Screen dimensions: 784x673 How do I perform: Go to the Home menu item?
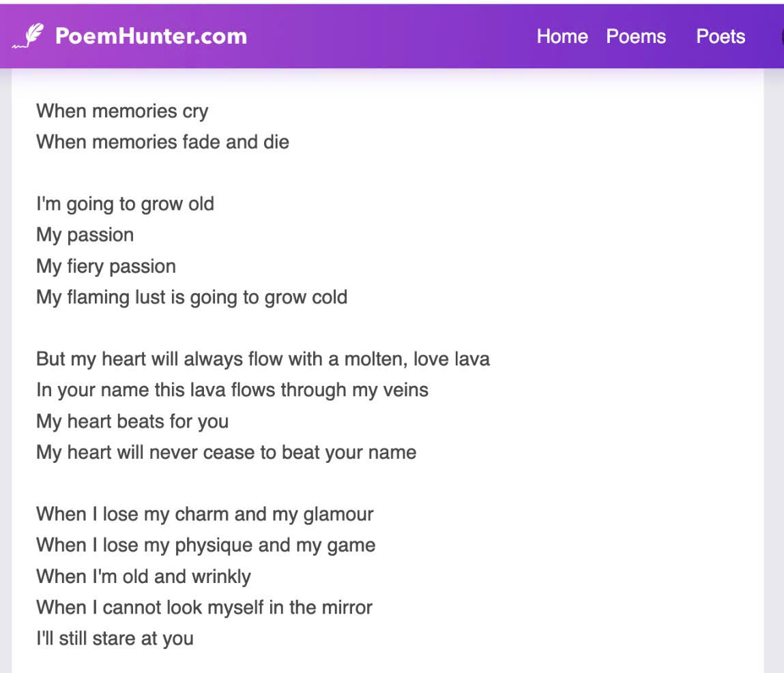562,36
